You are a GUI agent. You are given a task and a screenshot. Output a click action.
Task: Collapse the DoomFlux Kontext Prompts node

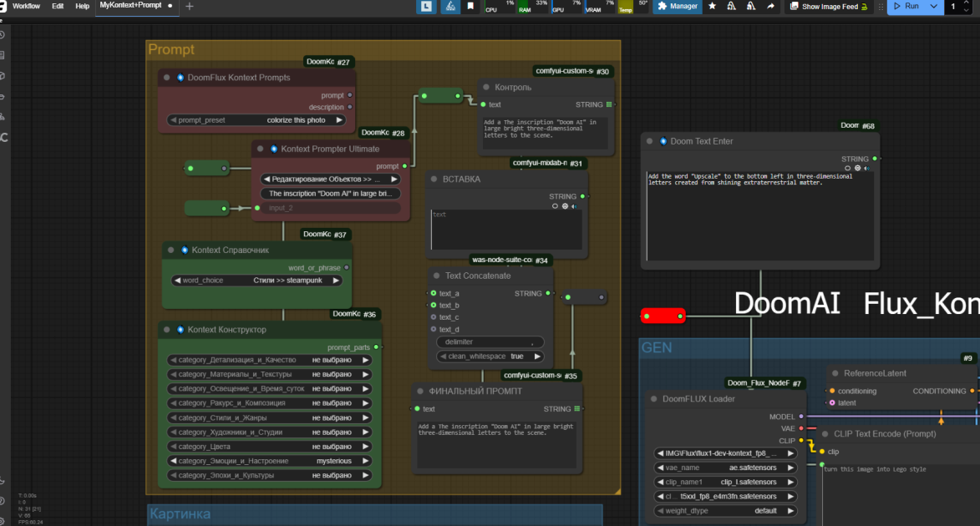(x=167, y=78)
